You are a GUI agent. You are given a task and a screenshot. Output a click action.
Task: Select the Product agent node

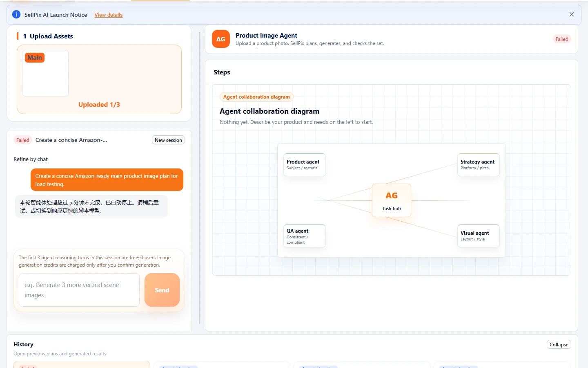(x=305, y=164)
